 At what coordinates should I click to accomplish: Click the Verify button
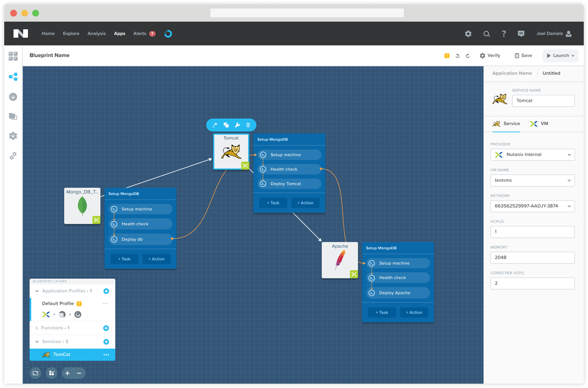490,56
